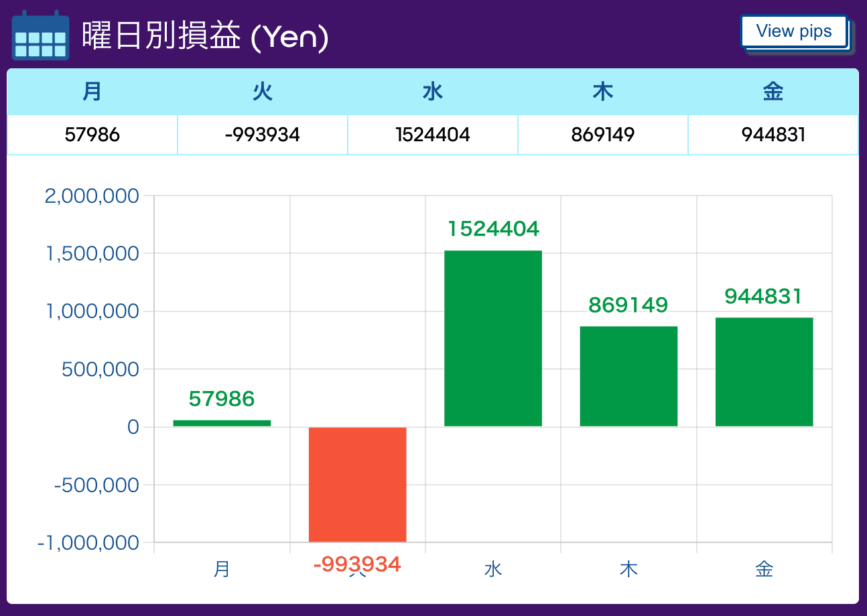Screen dimensions: 867x616
Task: Click the View pips button
Action: coord(794,31)
